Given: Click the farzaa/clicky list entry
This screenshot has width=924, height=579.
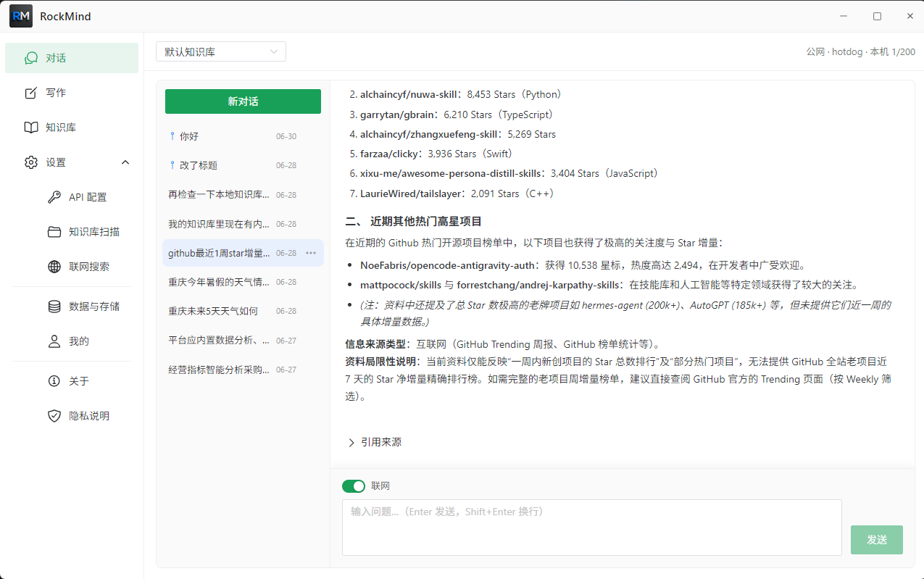Looking at the screenshot, I should click(x=432, y=154).
